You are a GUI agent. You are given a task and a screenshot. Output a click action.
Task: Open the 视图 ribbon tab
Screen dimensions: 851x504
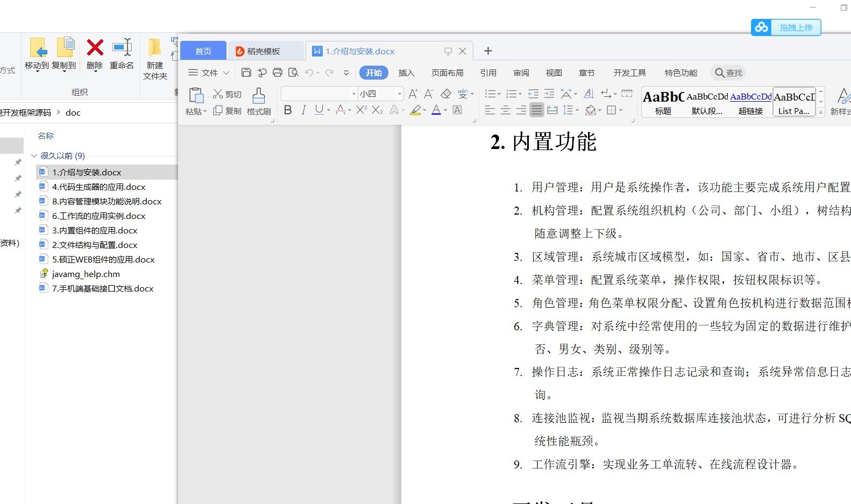pyautogui.click(x=554, y=73)
